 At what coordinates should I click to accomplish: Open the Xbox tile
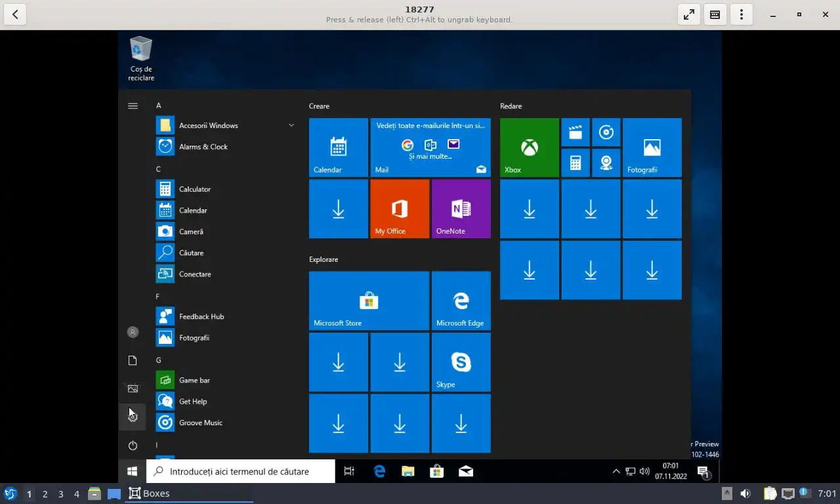pyautogui.click(x=530, y=148)
